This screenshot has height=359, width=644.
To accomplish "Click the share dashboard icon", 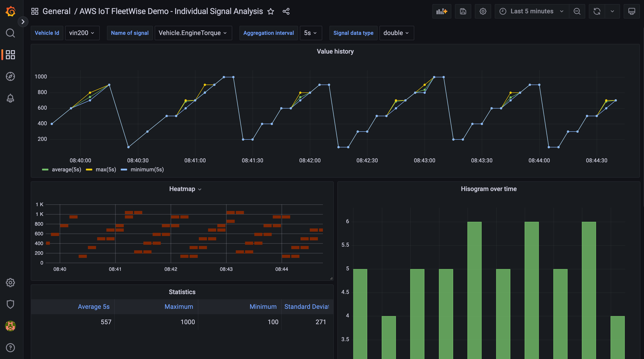I will (286, 11).
